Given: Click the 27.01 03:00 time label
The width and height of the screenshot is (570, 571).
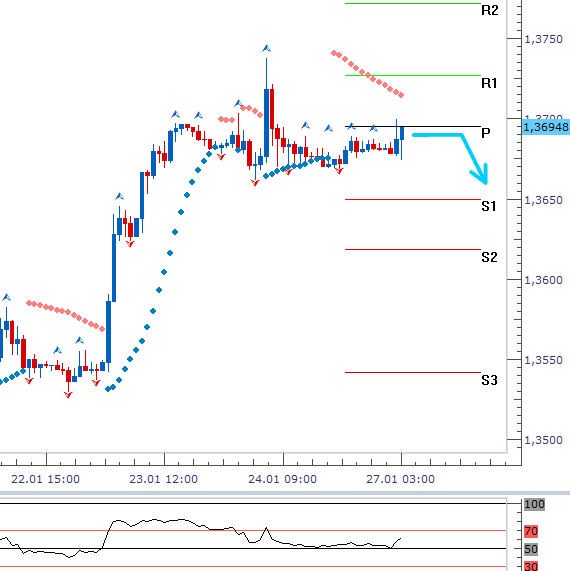Looking at the screenshot, I should (400, 479).
